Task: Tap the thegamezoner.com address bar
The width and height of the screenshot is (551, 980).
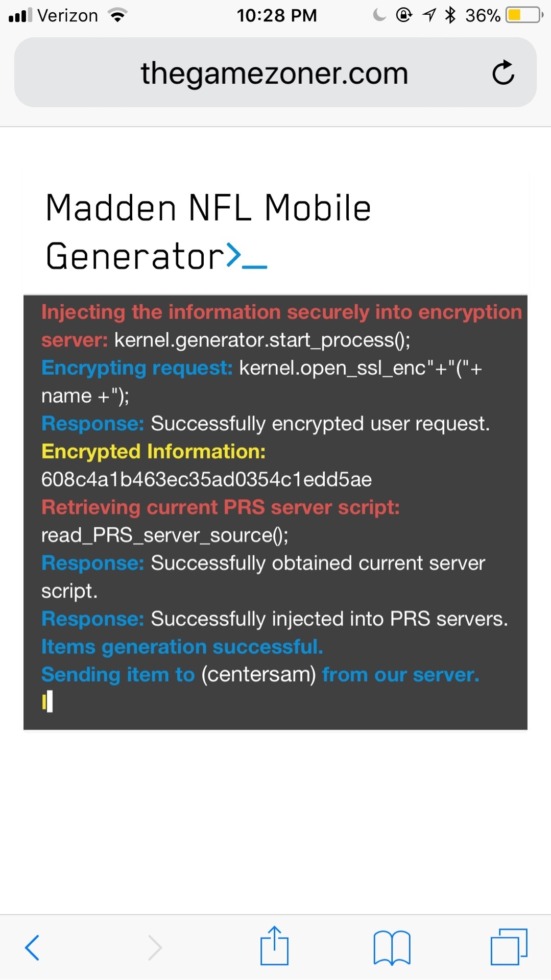Action: 275,72
